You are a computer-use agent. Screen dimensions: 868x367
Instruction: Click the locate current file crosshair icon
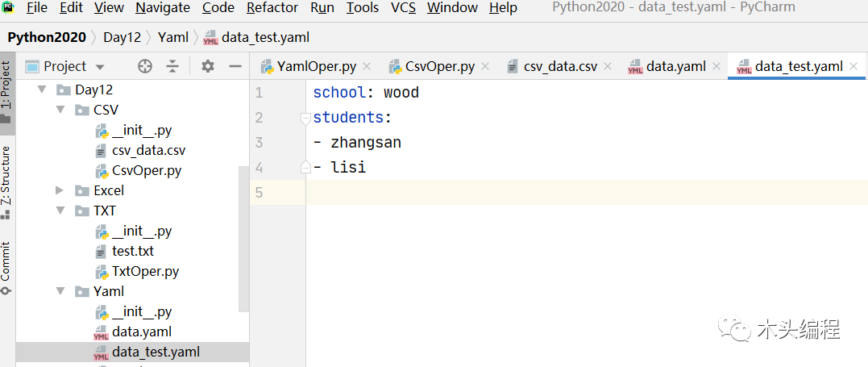pos(145,66)
